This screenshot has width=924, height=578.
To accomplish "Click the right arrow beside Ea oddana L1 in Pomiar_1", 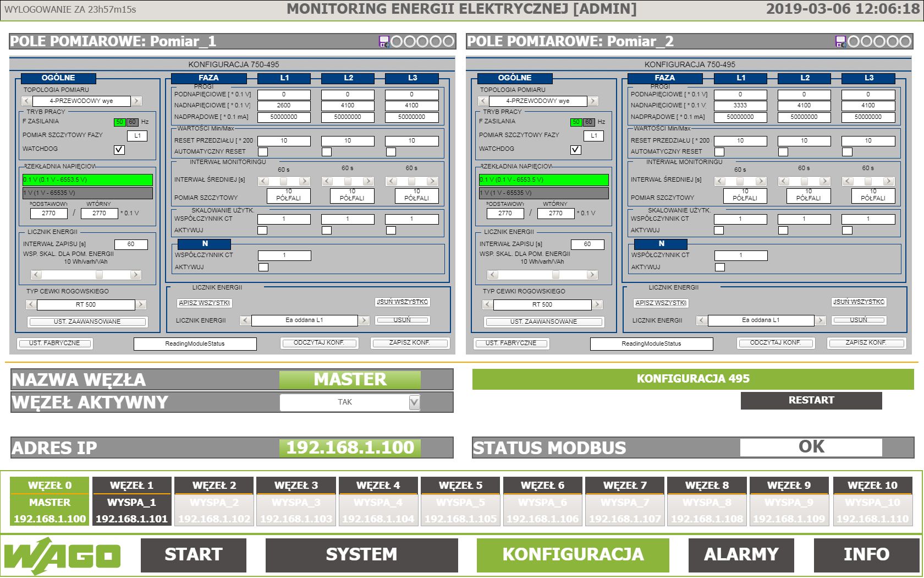I will click(x=364, y=319).
